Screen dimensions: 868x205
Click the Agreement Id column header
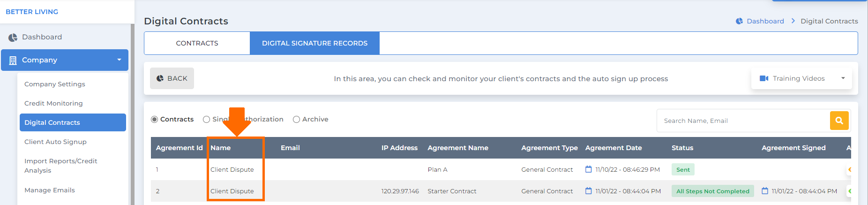pos(180,148)
